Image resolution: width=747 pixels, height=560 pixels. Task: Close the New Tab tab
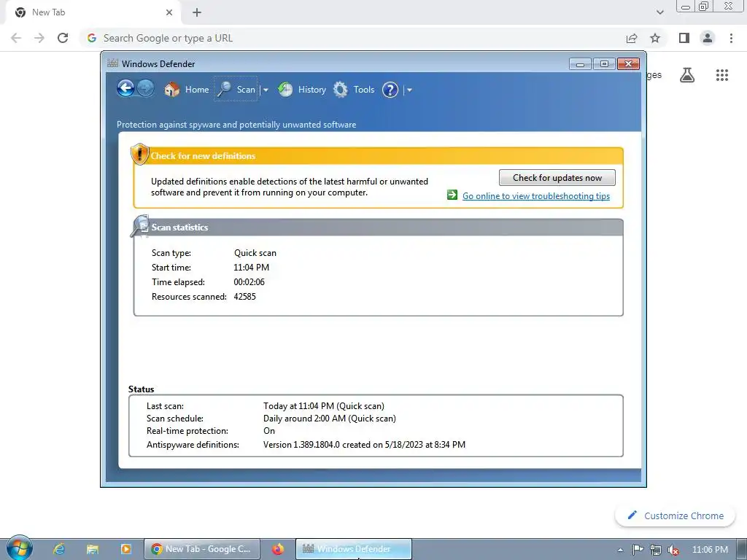[x=169, y=12]
